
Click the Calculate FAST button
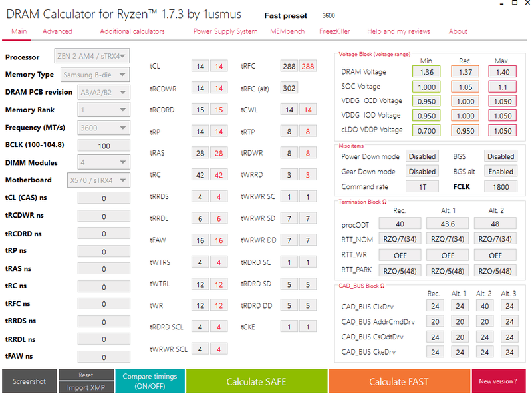(x=399, y=381)
